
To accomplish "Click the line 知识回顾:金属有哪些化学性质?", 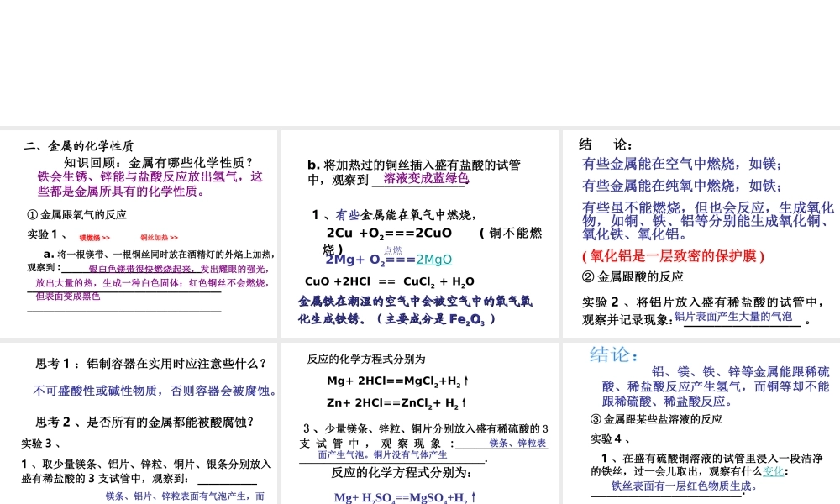I will (158, 162).
